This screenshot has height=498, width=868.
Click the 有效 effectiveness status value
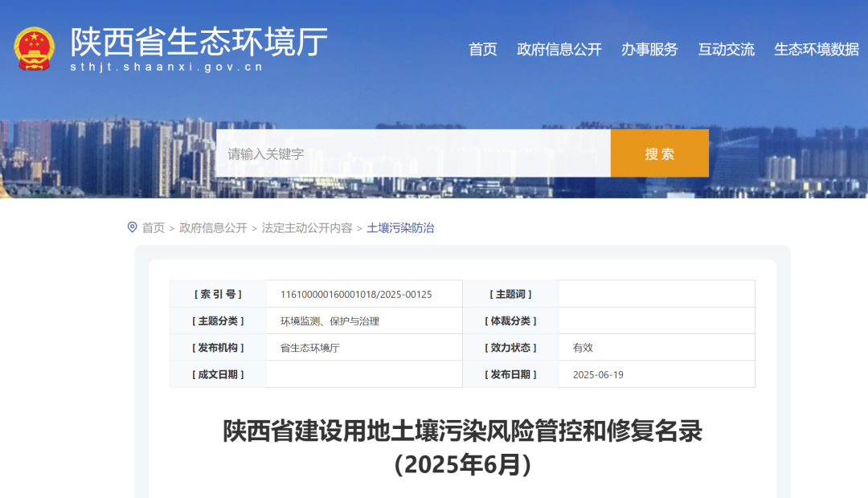581,347
